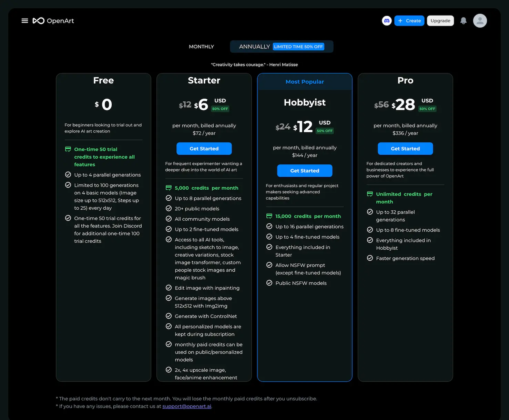Click the 50% OFF badge on Starter plan
509x420 pixels.
pyautogui.click(x=220, y=109)
